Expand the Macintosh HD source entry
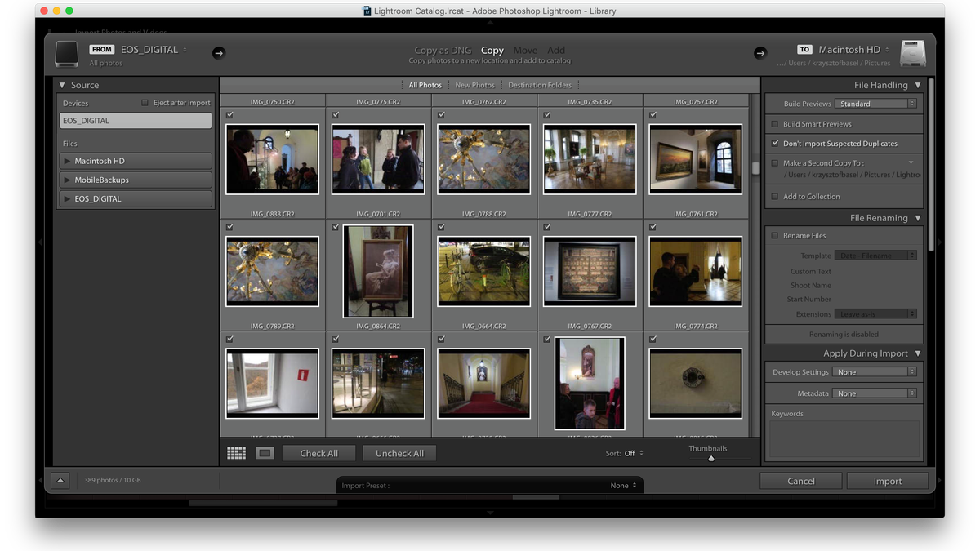 point(67,161)
